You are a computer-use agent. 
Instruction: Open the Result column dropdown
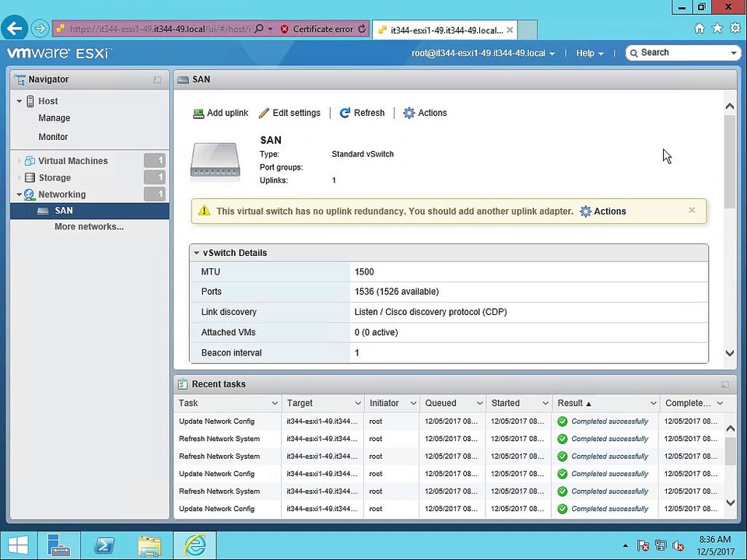click(653, 404)
